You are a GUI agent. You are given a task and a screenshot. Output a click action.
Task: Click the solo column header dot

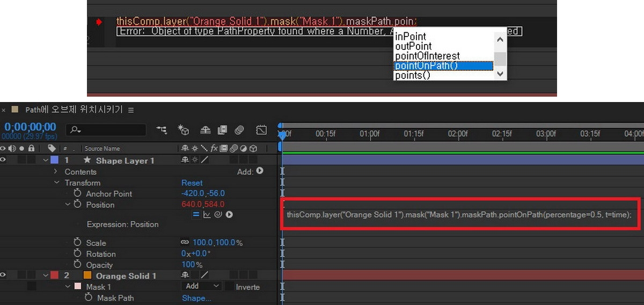pyautogui.click(x=21, y=148)
